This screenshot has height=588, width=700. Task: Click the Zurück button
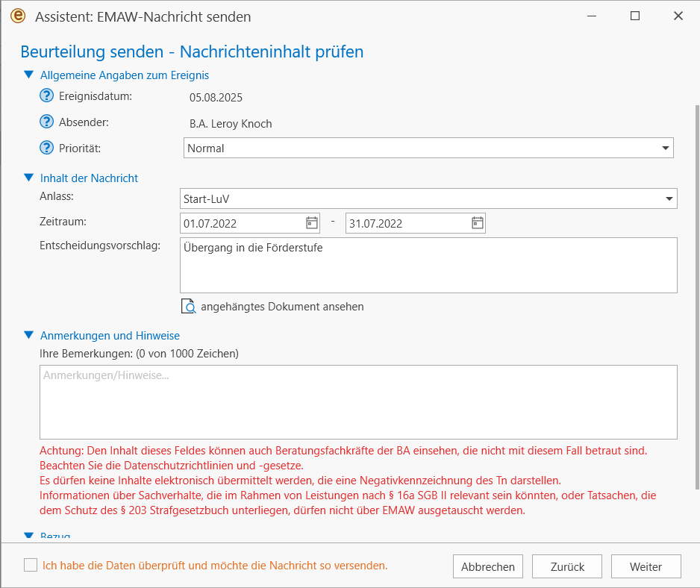pyautogui.click(x=567, y=566)
